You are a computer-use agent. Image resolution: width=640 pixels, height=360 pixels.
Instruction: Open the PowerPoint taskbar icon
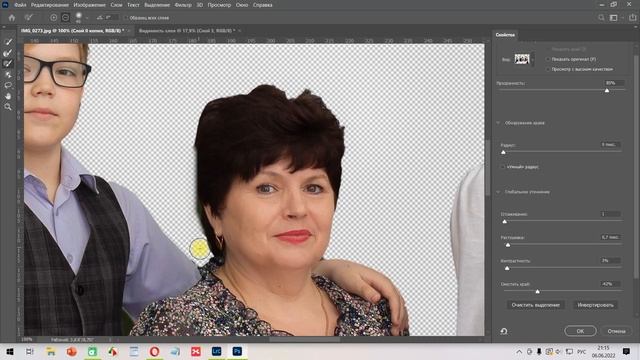click(71, 351)
